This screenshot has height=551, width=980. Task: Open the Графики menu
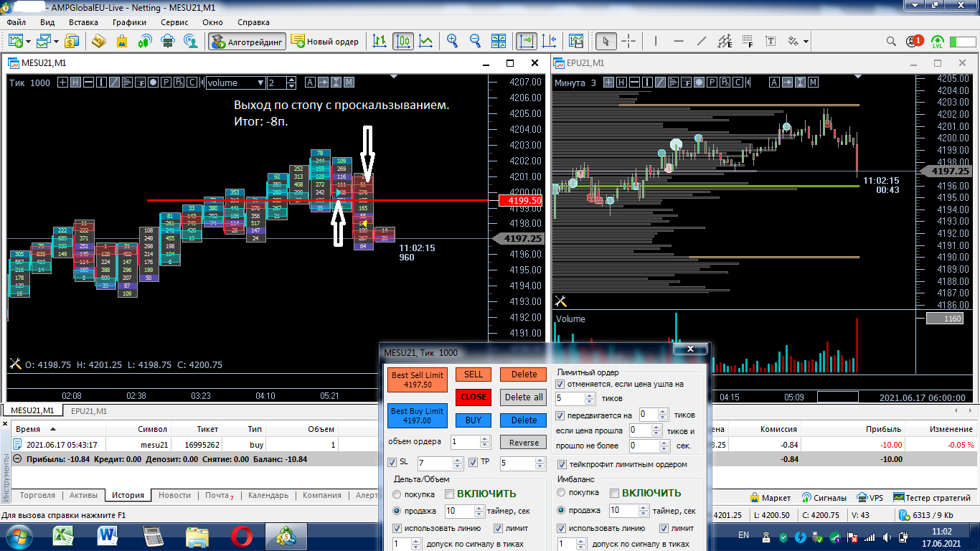pos(129,22)
